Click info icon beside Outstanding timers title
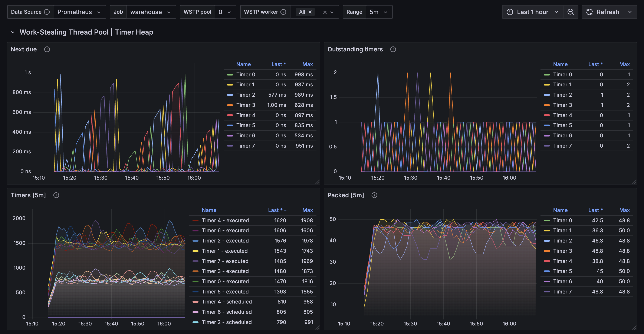Viewport: 644px width, 334px height. 393,49
